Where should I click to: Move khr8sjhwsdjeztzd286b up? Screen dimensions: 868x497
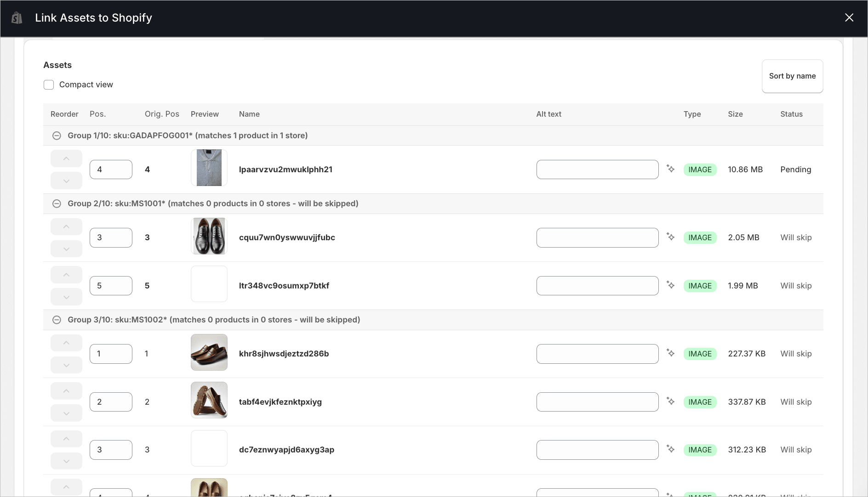(66, 343)
